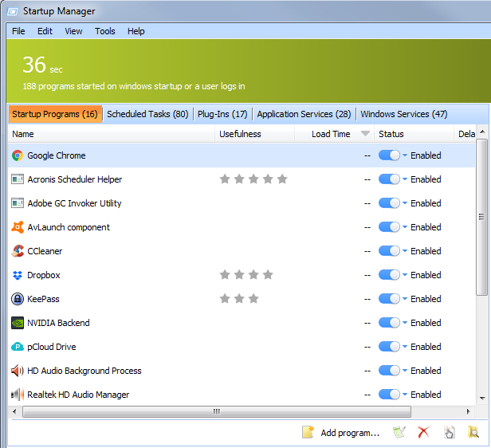The height and width of the screenshot is (448, 491).
Task: Click the three-star rating for KeePass
Action: pyautogui.click(x=239, y=299)
